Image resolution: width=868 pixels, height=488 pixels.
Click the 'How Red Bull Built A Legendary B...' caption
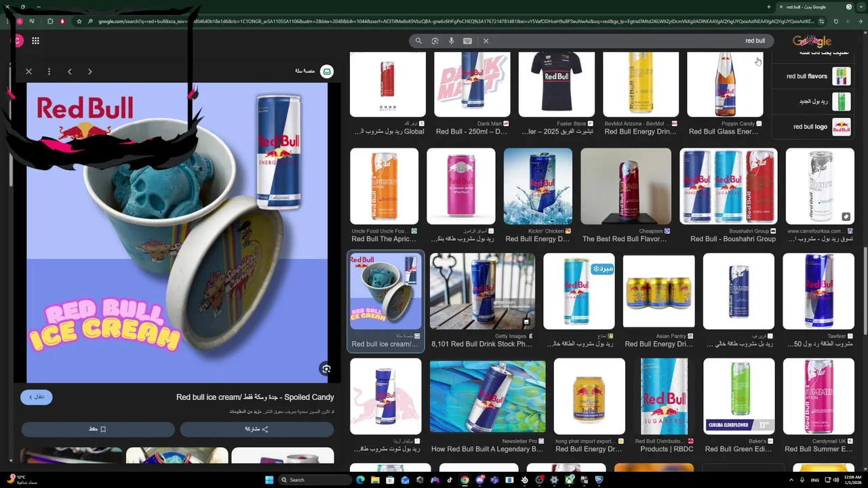pos(487,449)
